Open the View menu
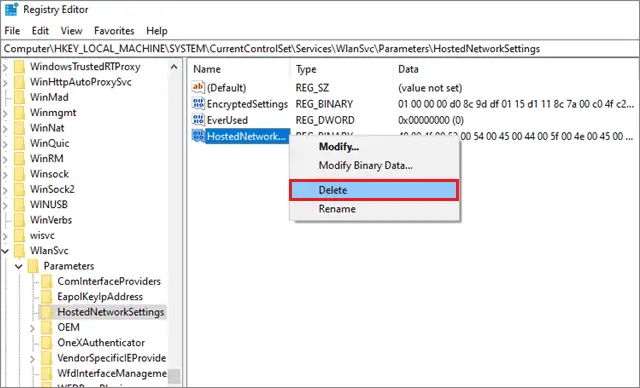This screenshot has width=640, height=388. (x=71, y=31)
